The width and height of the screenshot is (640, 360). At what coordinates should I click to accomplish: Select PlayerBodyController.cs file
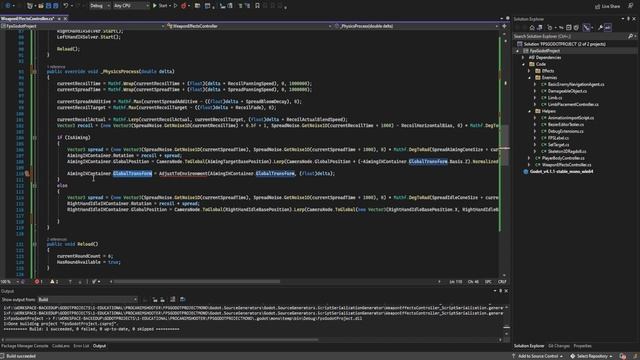[x=563, y=158]
